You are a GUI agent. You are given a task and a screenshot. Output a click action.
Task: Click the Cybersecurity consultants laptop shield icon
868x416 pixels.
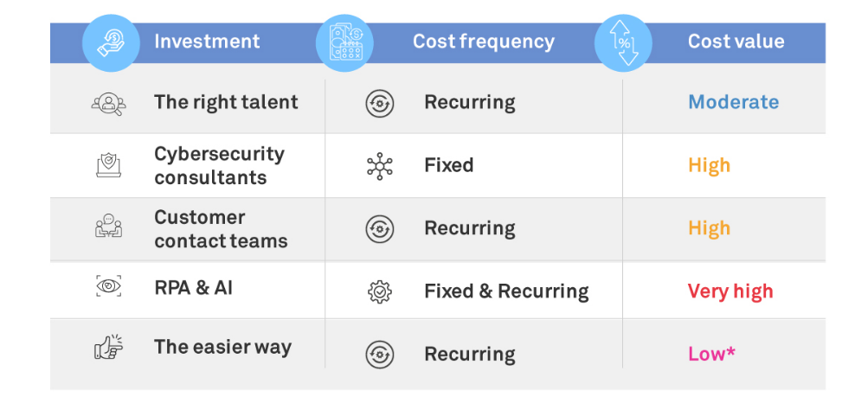click(108, 165)
